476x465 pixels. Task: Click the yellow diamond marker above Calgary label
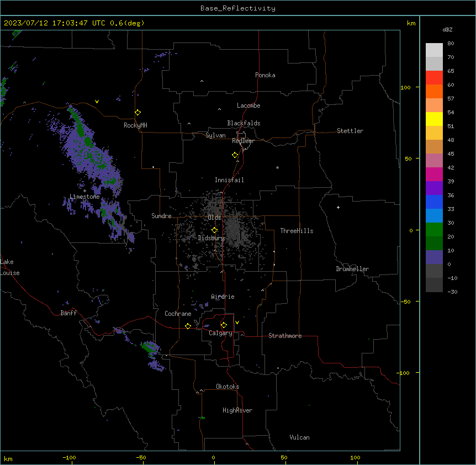(224, 325)
